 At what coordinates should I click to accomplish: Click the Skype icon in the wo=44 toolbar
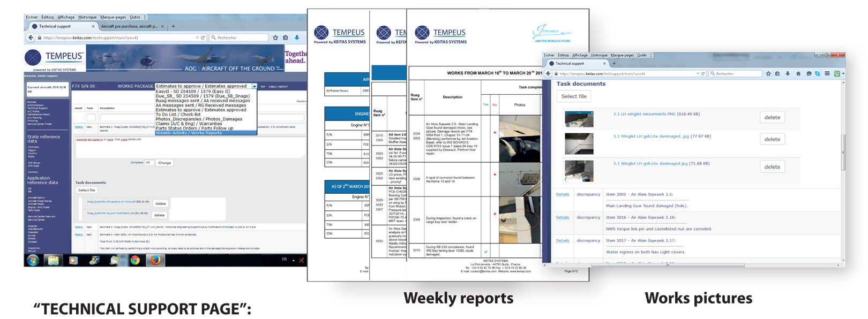[x=818, y=73]
